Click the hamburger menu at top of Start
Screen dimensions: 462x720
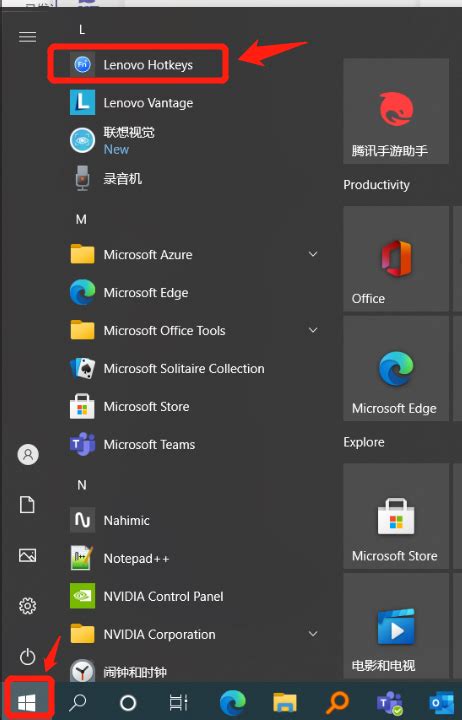coord(28,37)
